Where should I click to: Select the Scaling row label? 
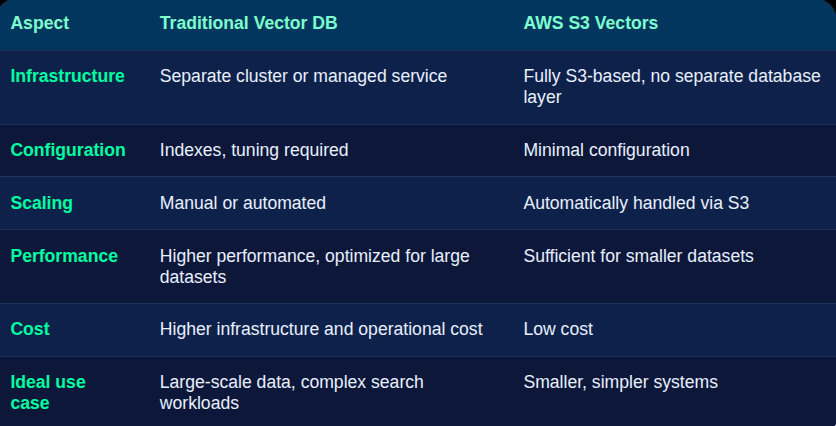point(42,203)
